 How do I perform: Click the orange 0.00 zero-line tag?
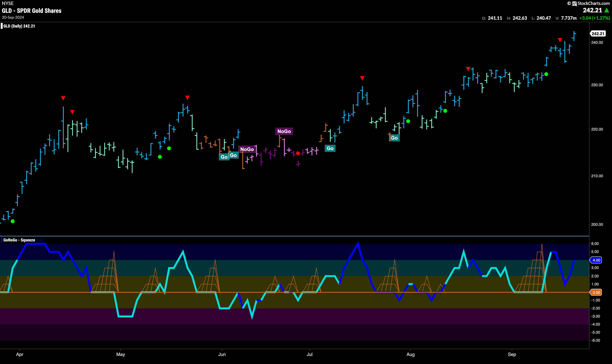tap(596, 292)
